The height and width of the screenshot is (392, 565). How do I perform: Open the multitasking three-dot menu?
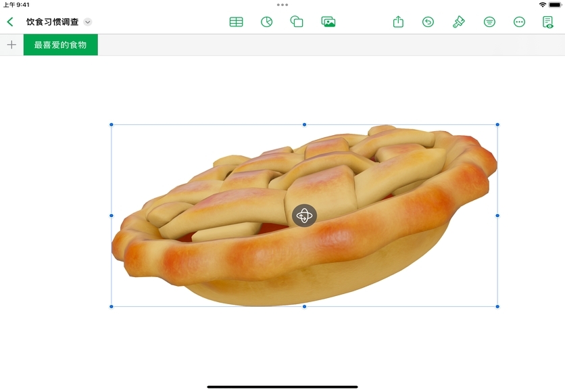(282, 5)
